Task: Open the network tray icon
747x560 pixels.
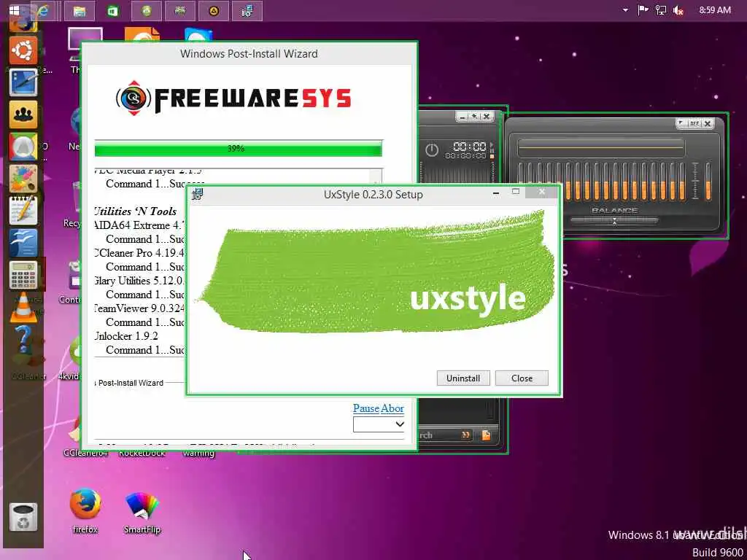Action: point(661,10)
